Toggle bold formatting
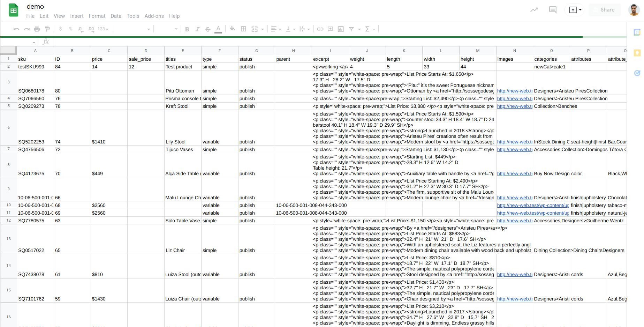Screen dimensions: 644x327 (187, 29)
